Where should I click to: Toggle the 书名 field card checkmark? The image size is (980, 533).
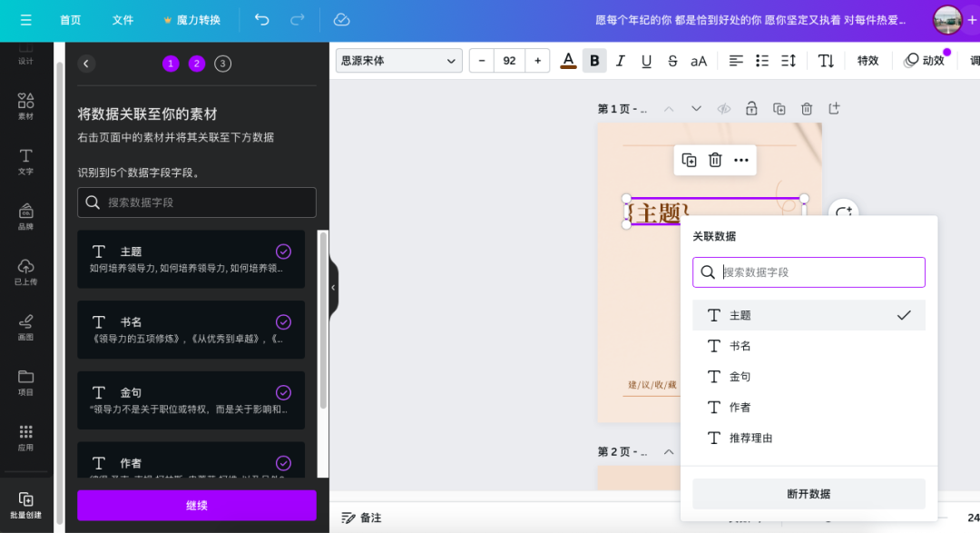tap(283, 322)
